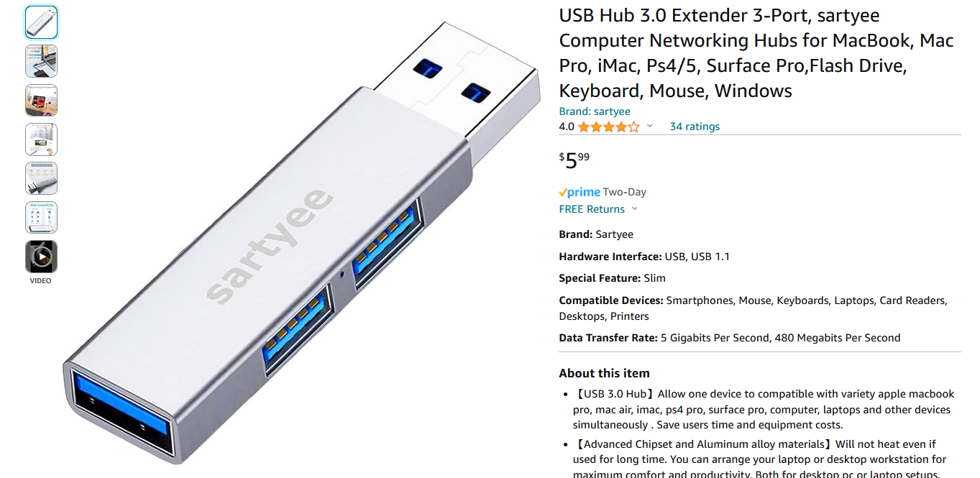980x478 pixels.
Task: Open the FREE Returns link
Action: 592,209
